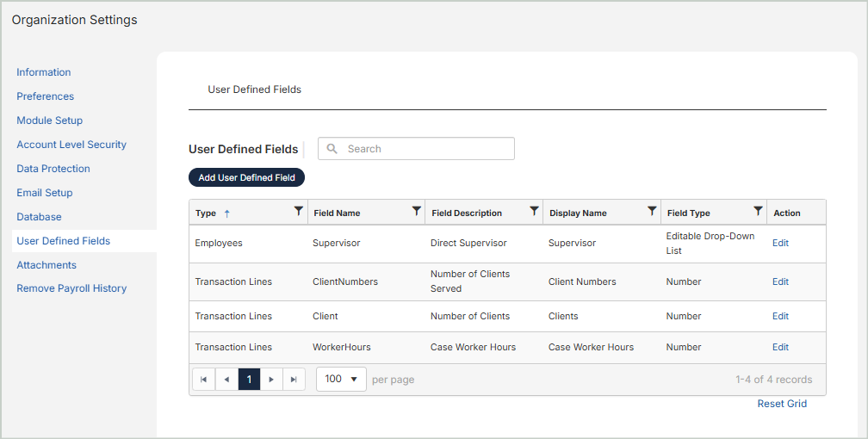The width and height of the screenshot is (868, 439).
Task: Click Add User Defined Field button
Action: click(x=246, y=178)
